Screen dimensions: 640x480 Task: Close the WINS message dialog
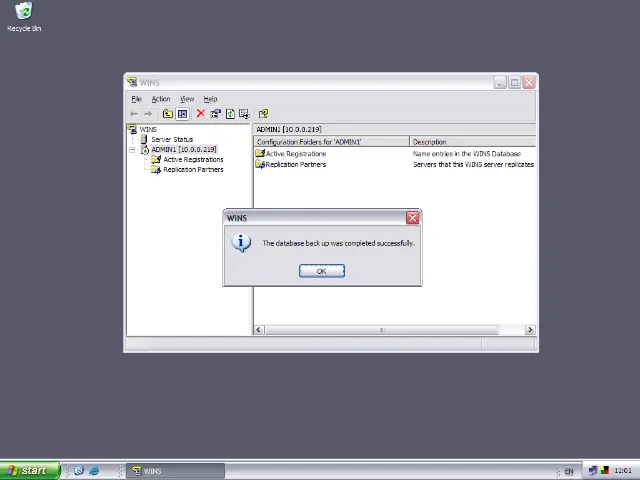coord(413,218)
